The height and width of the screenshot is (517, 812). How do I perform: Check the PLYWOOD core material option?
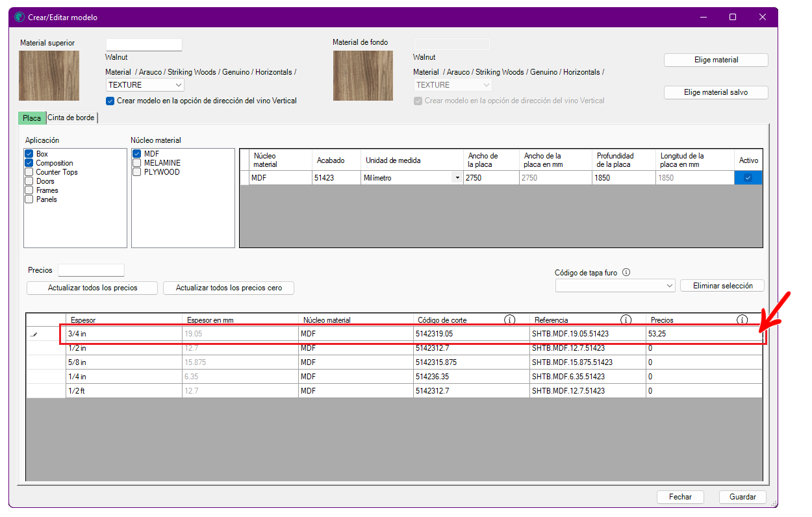pyautogui.click(x=137, y=172)
